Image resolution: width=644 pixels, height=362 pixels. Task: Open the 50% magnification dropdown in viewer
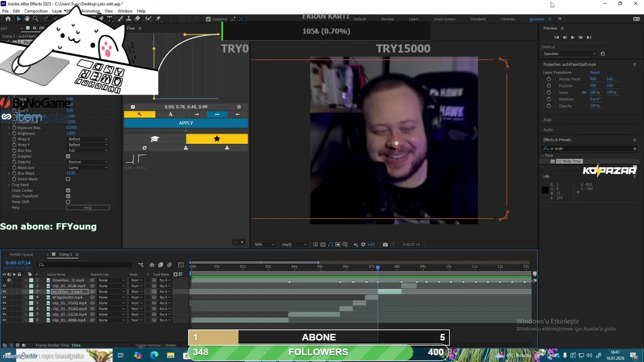[264, 244]
